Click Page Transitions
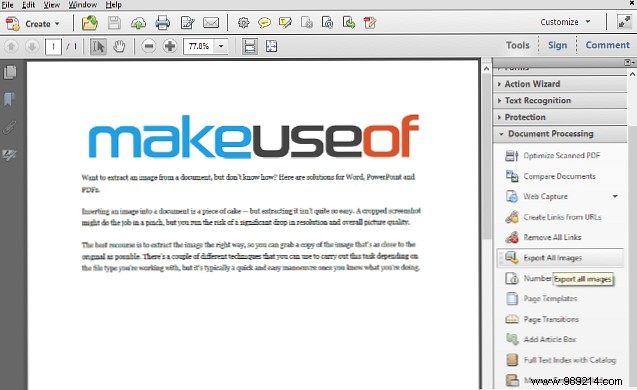The image size is (637, 390). point(551,319)
